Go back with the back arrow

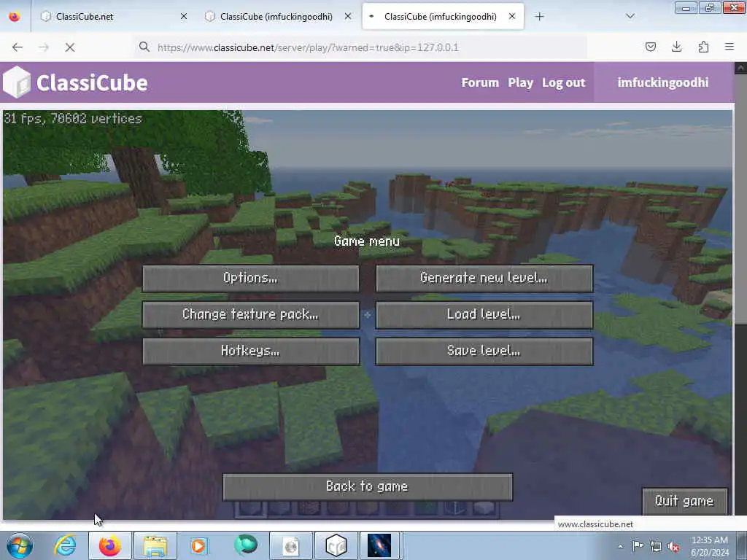point(18,47)
